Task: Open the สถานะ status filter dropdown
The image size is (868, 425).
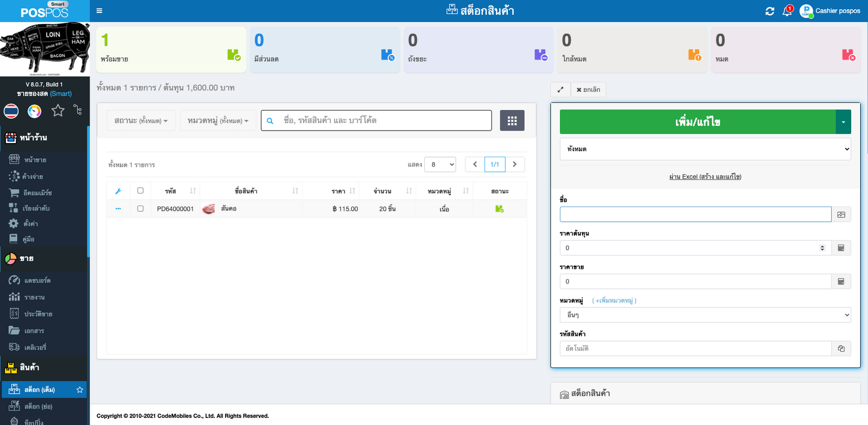Action: point(141,120)
